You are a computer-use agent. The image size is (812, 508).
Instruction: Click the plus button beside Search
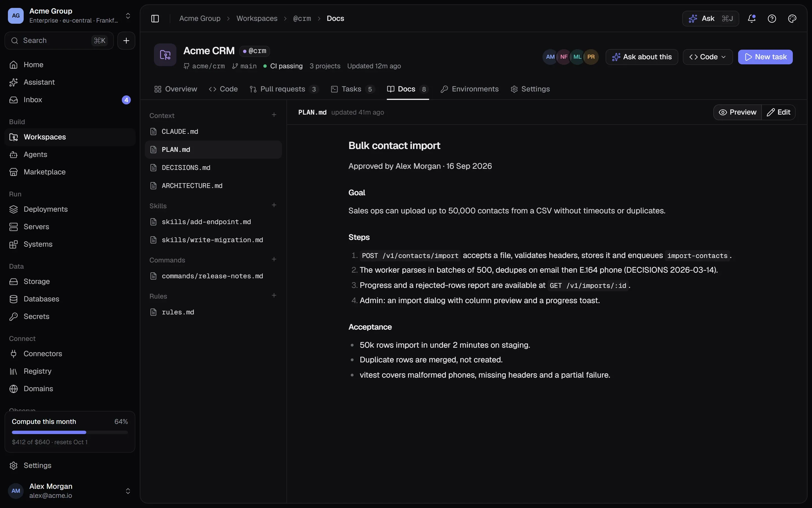[x=126, y=41]
